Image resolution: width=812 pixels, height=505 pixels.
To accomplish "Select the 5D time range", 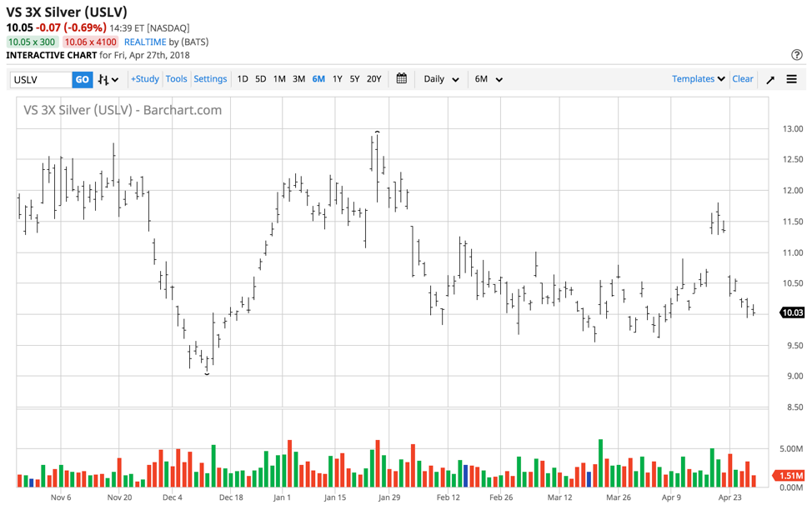I will click(260, 78).
